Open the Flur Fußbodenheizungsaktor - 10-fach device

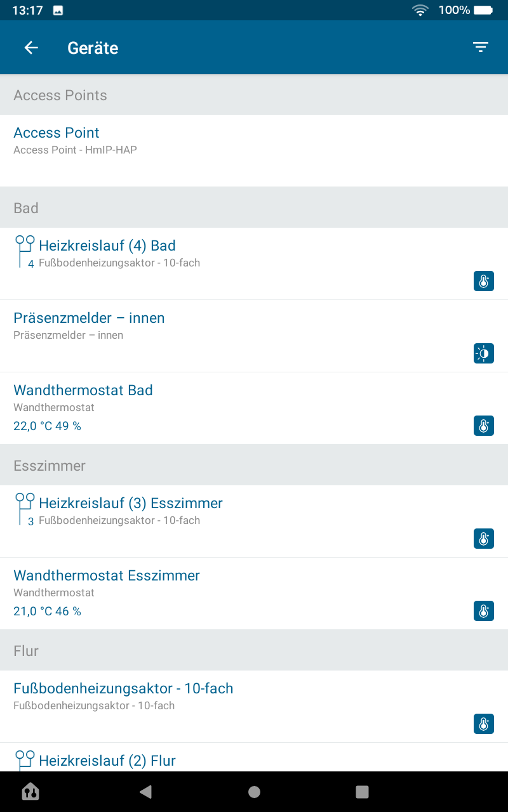[x=123, y=688]
